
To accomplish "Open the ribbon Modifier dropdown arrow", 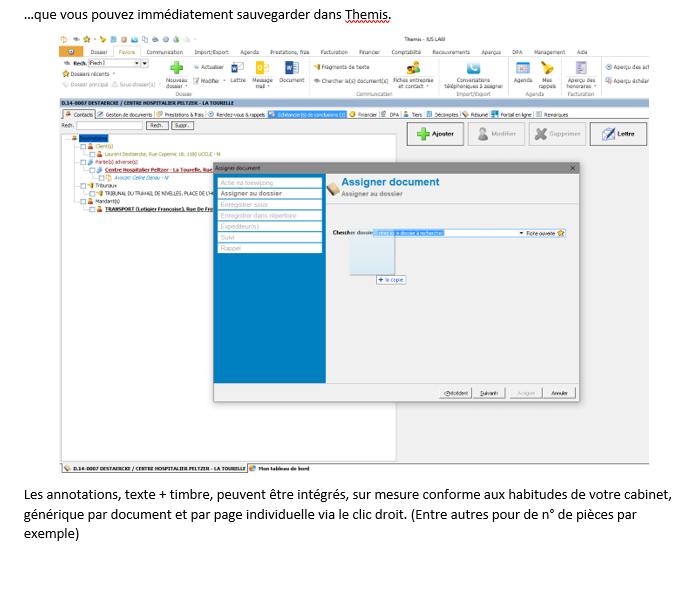I will click(224, 81).
